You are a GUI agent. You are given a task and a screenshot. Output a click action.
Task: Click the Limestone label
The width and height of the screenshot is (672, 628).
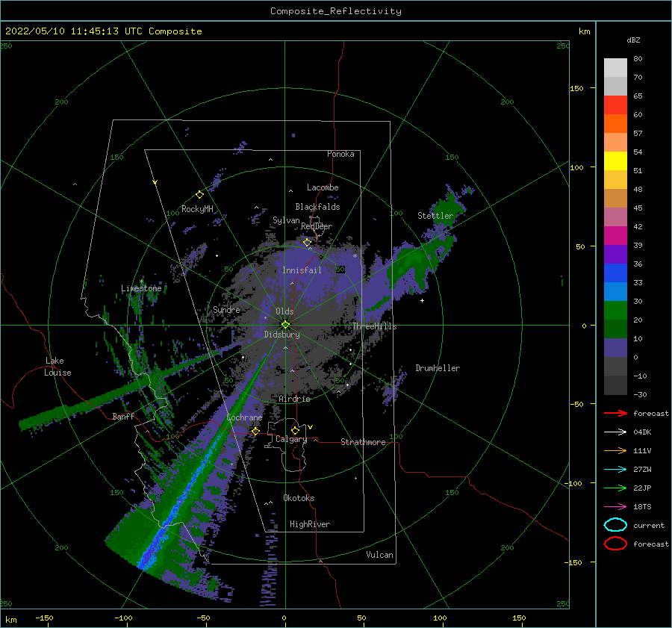141,288
